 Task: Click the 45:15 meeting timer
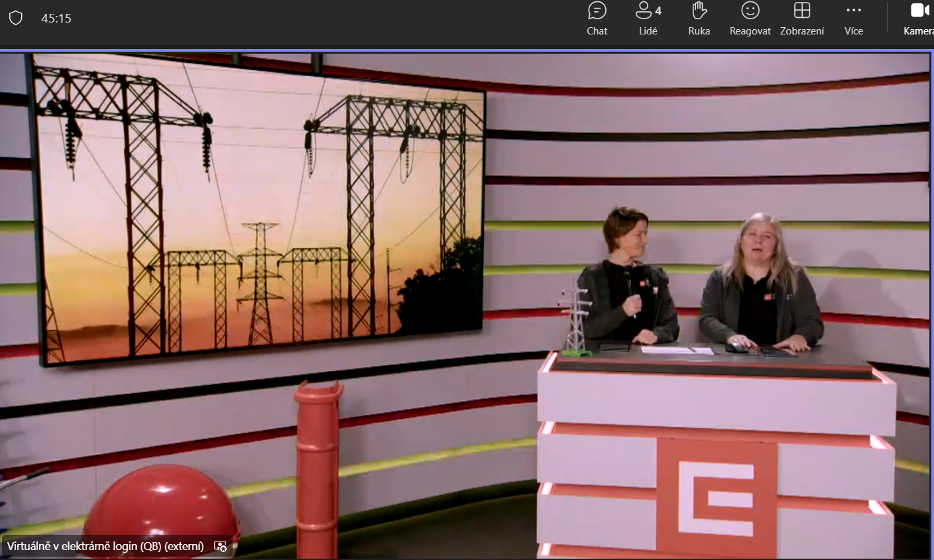coord(56,19)
